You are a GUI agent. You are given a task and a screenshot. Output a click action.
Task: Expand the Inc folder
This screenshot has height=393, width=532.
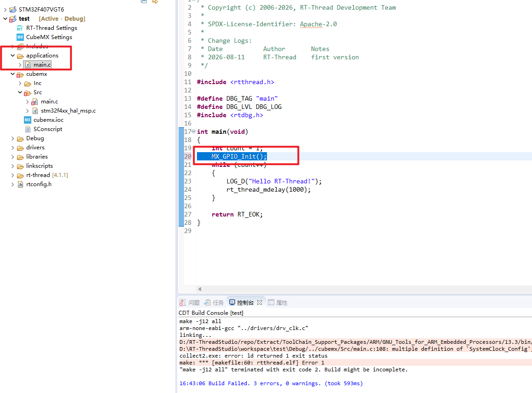pyautogui.click(x=20, y=83)
